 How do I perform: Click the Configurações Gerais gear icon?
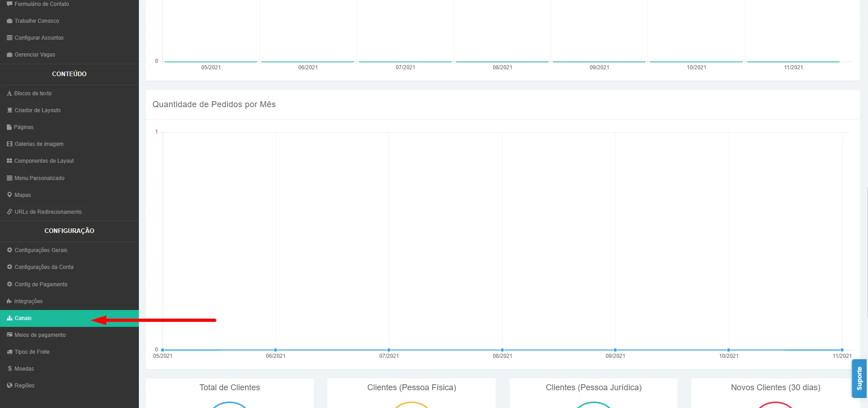point(10,250)
